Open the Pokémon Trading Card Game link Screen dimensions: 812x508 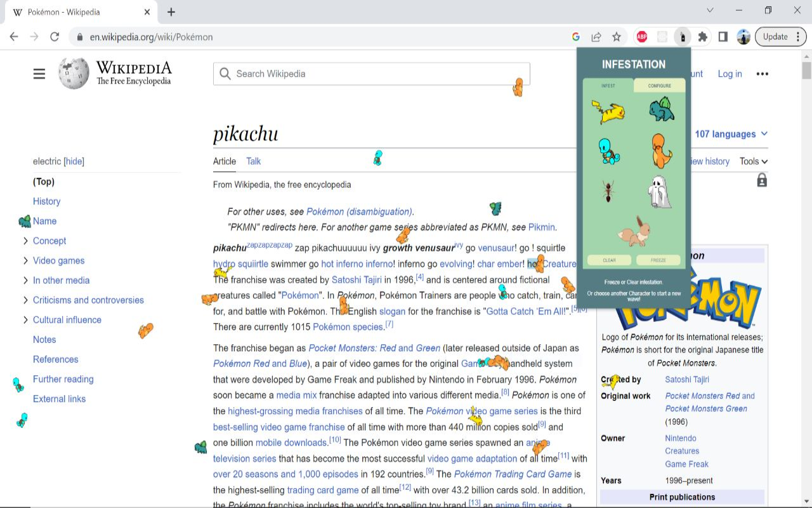coord(513,474)
